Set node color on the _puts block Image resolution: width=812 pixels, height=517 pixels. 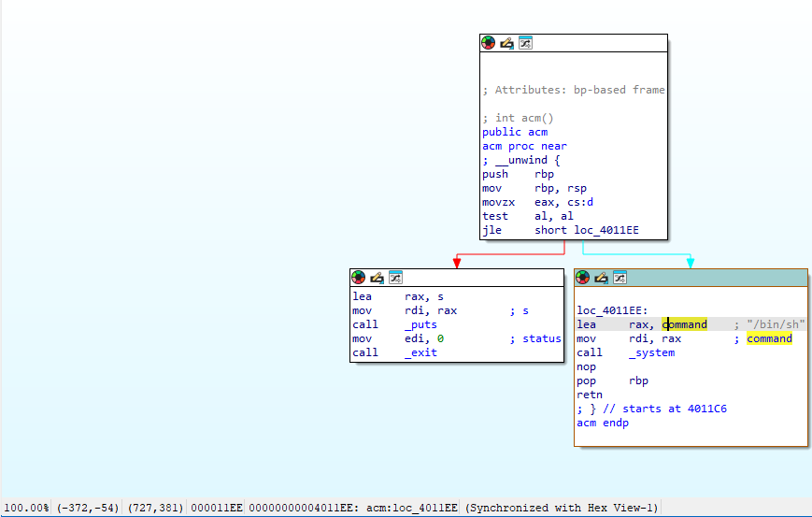pyautogui.click(x=358, y=278)
